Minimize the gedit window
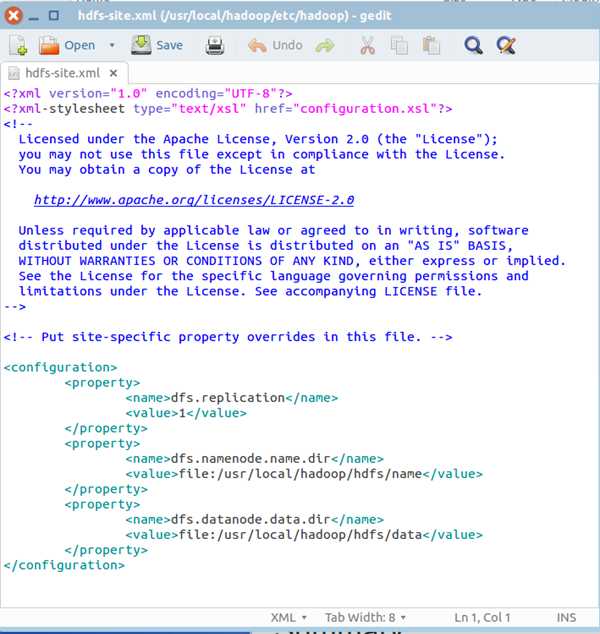Image resolution: width=600 pixels, height=634 pixels. 34,17
